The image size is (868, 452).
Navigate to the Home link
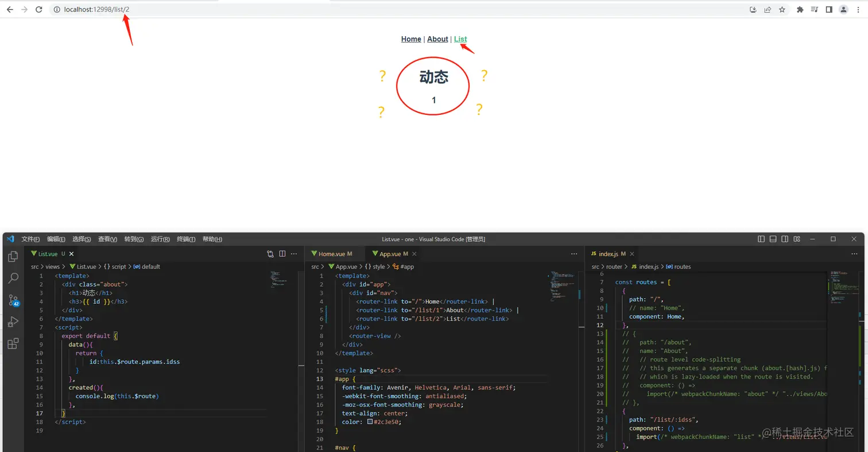(x=411, y=39)
